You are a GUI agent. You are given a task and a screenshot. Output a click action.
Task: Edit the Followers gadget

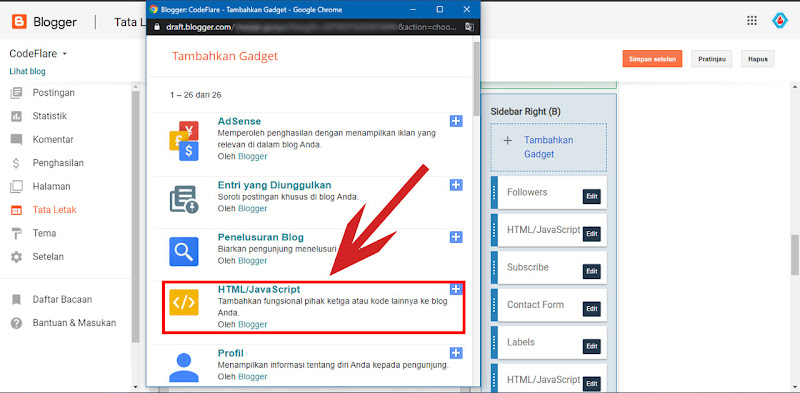591,196
